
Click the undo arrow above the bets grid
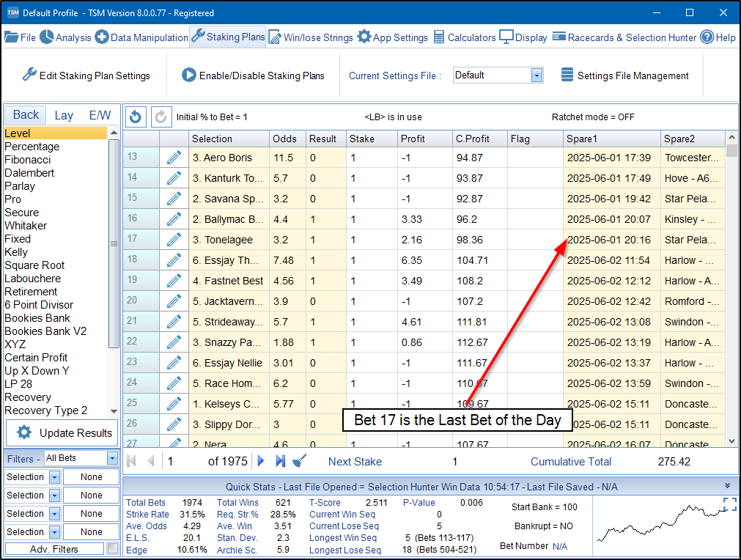(136, 117)
